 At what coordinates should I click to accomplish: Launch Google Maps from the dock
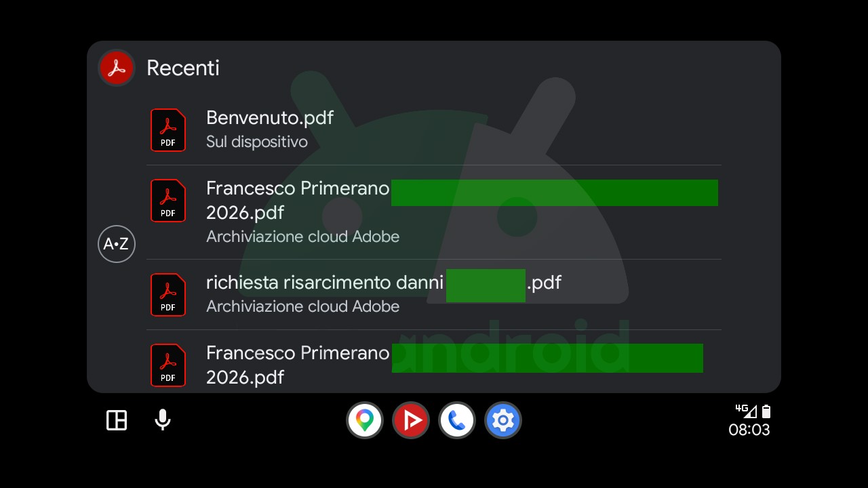pos(365,420)
